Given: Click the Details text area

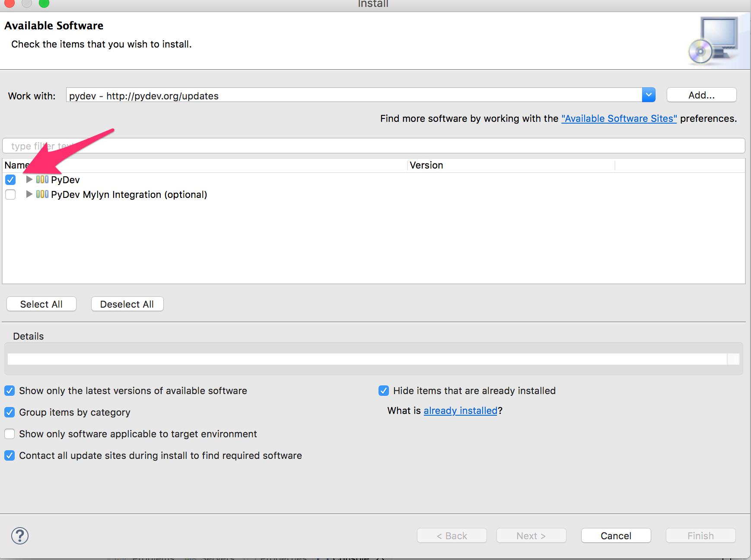Looking at the screenshot, I should click(x=367, y=359).
